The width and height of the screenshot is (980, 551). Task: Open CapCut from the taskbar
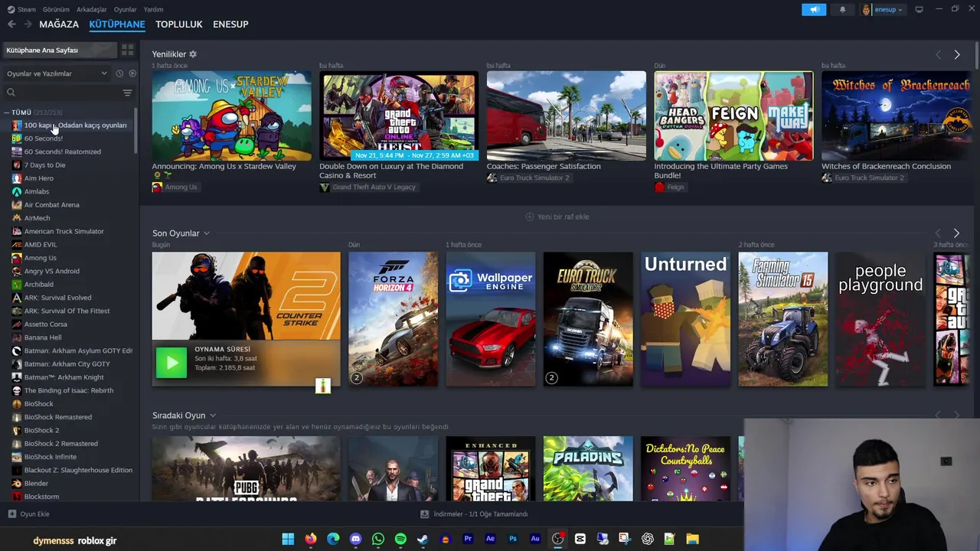580,539
